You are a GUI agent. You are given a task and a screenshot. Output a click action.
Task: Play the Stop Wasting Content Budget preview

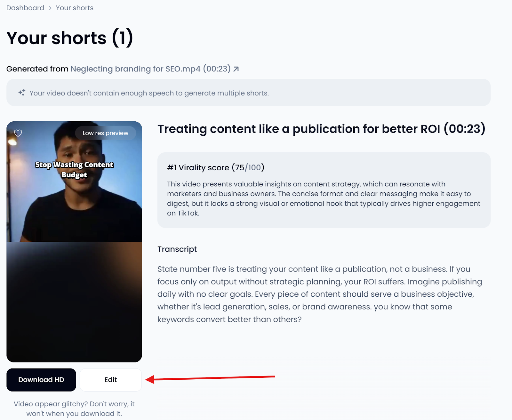click(x=74, y=182)
